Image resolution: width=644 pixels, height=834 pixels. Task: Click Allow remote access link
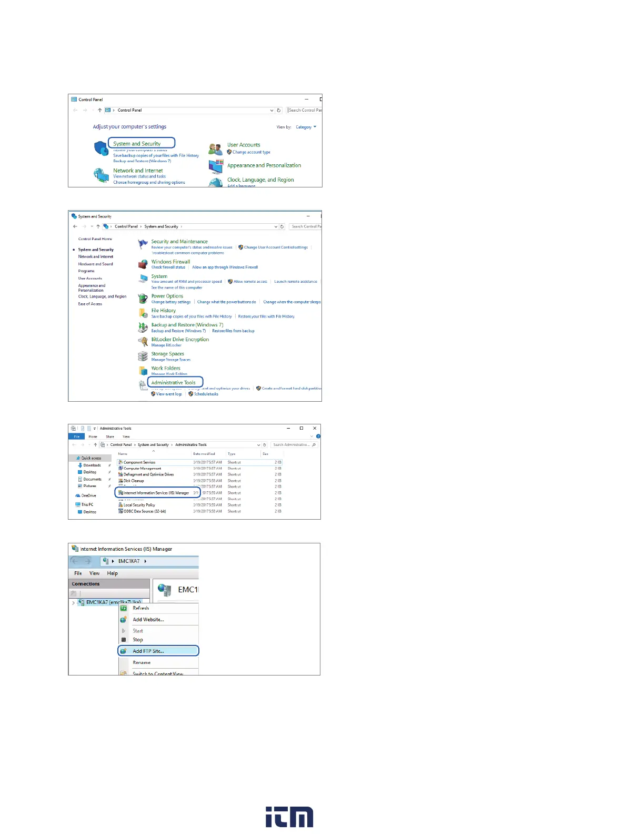click(x=250, y=282)
